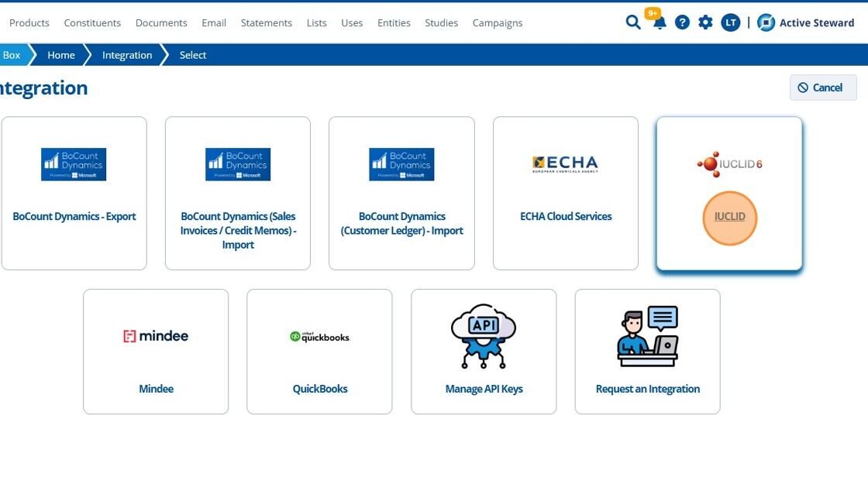Click the BoCount Dynamics logo in the Sales Invoices card

237,164
